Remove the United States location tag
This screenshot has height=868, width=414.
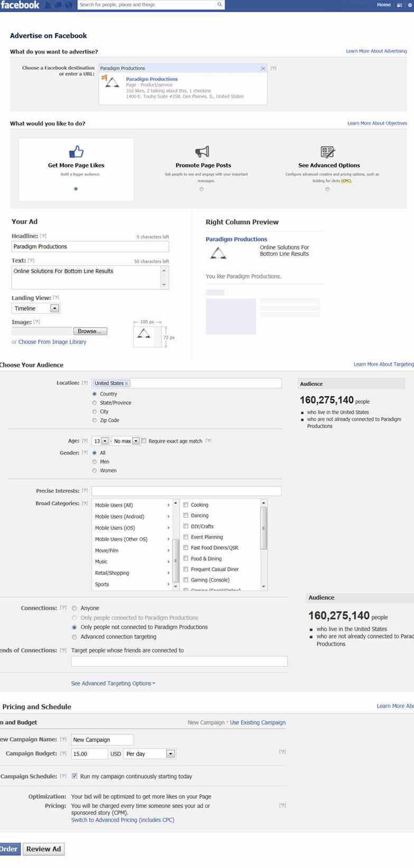click(x=127, y=383)
